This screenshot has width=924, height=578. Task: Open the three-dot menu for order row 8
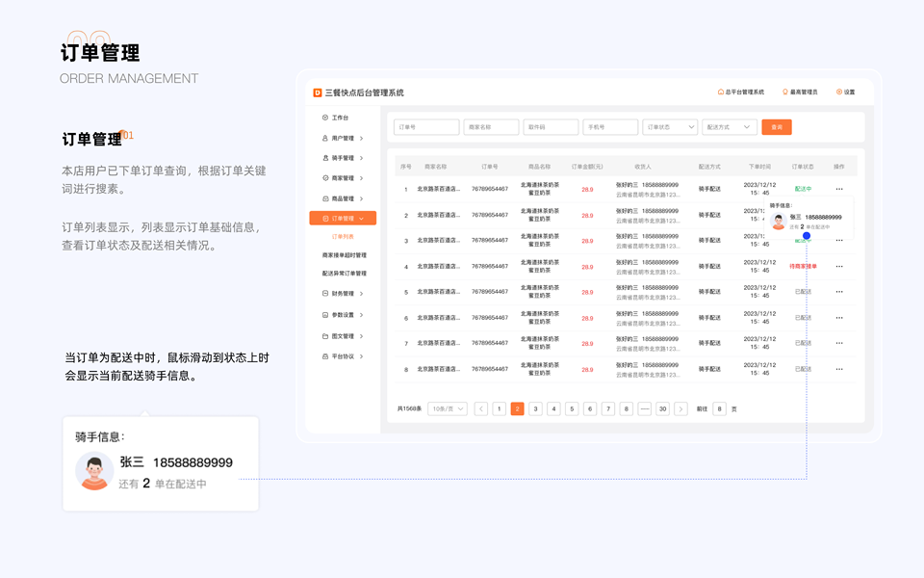(839, 369)
